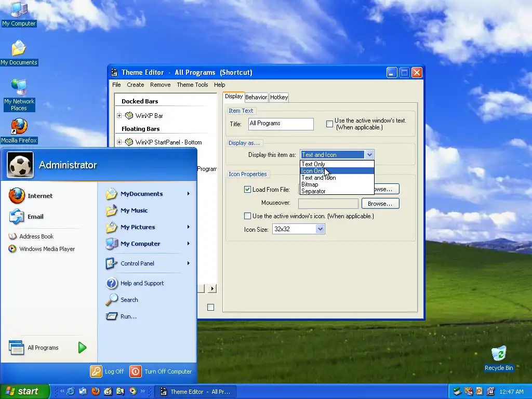Choose 'Separator' from the display list
Viewport: 532px width, 399px height.
click(337, 191)
